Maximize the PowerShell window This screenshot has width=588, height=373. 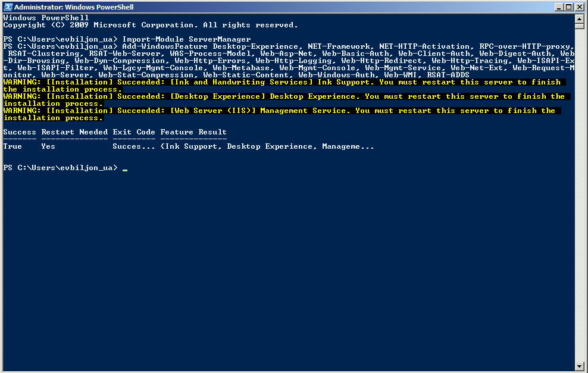[x=569, y=7]
